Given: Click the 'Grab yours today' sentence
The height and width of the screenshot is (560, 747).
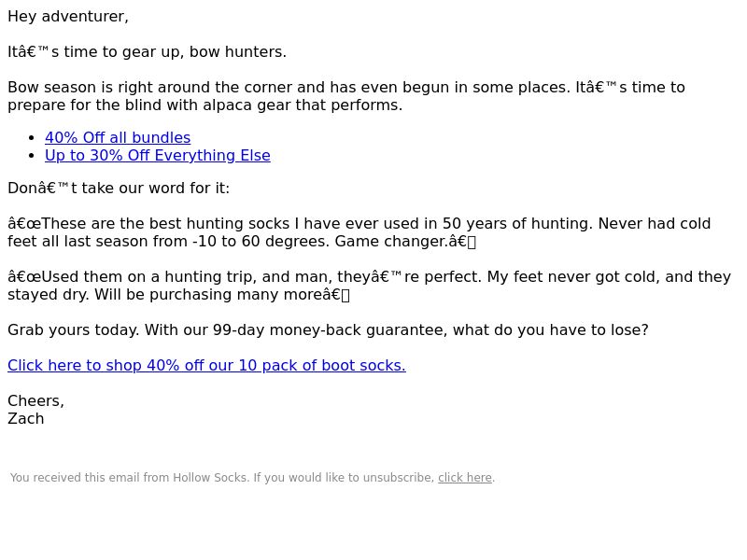Looking at the screenshot, I should tap(329, 330).
